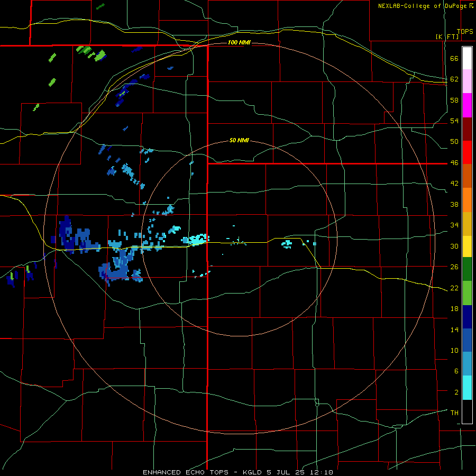Click the medium blue legend swatch at 10
The width and height of the screenshot is (476, 476).
467,340
